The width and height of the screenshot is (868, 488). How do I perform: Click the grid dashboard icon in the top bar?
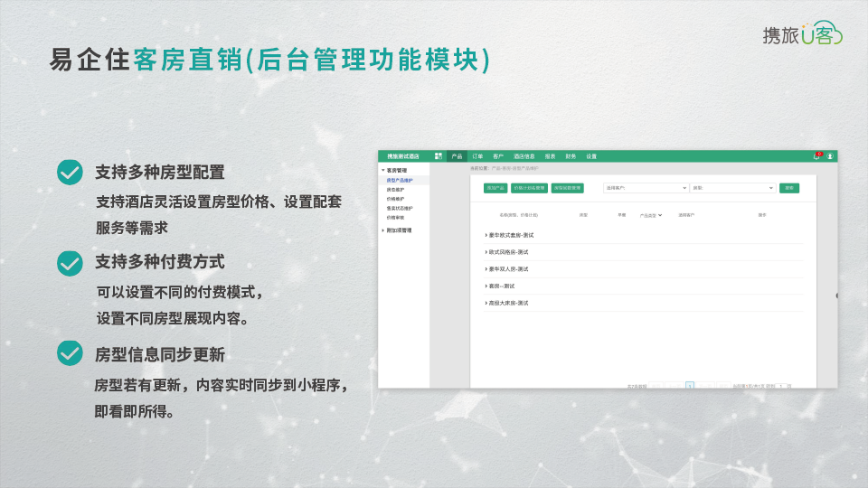click(x=439, y=156)
